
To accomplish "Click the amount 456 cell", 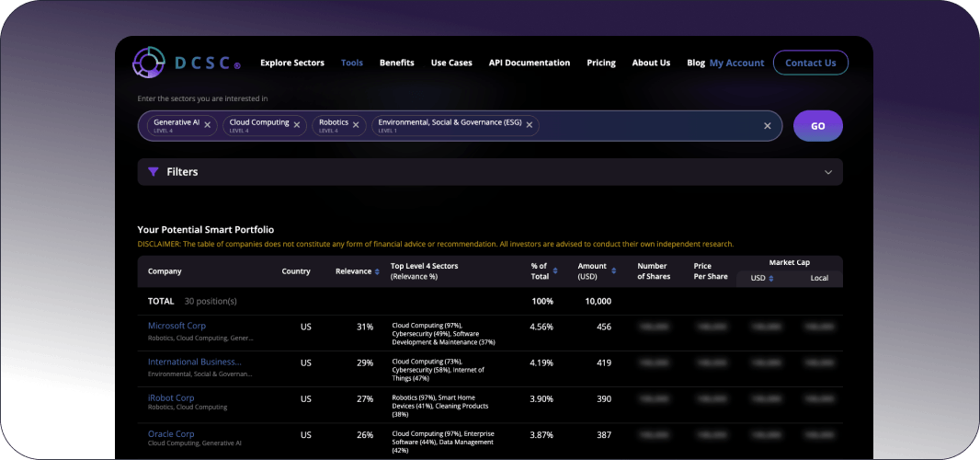I will tap(604, 327).
